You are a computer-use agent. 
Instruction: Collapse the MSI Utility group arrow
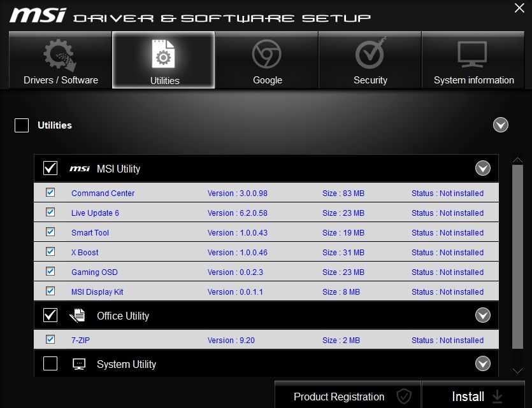coord(483,168)
